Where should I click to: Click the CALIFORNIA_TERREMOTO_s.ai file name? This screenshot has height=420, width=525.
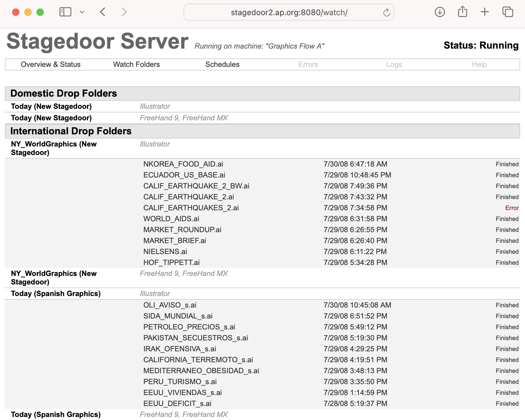198,360
